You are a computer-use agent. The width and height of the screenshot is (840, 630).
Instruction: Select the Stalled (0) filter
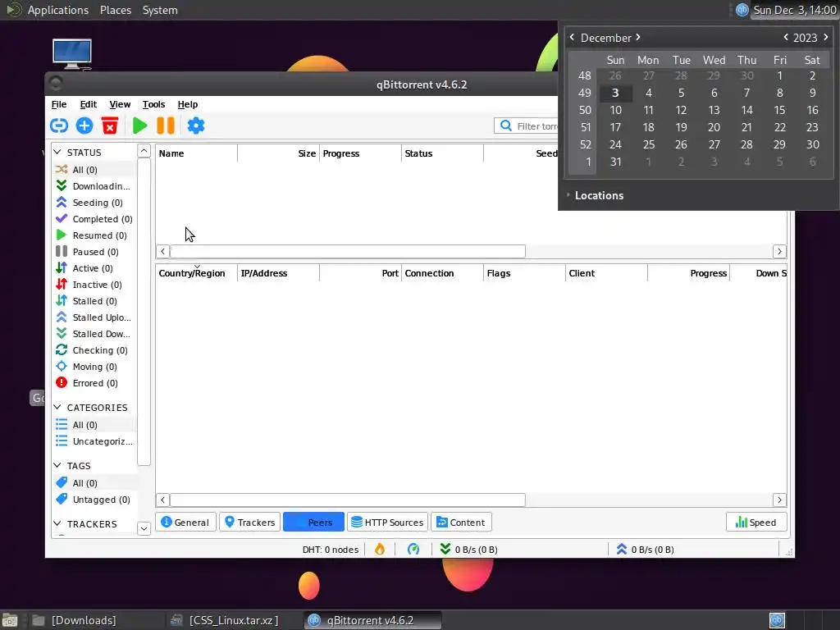[x=94, y=301]
